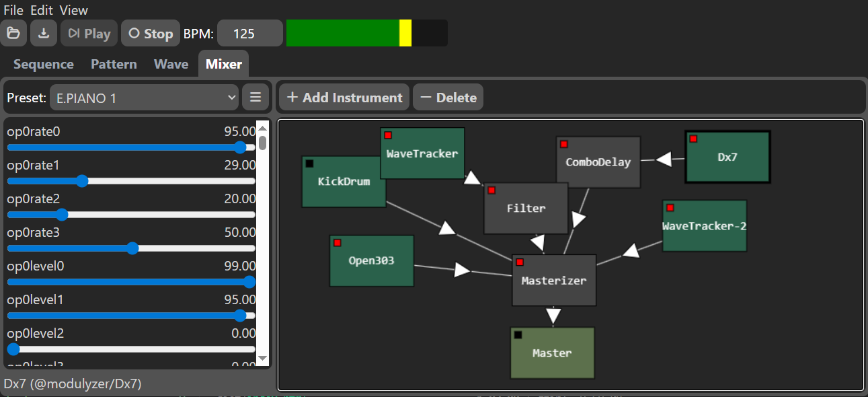868x397 pixels.
Task: Click the parameter list scroll down arrow
Action: pyautogui.click(x=263, y=359)
